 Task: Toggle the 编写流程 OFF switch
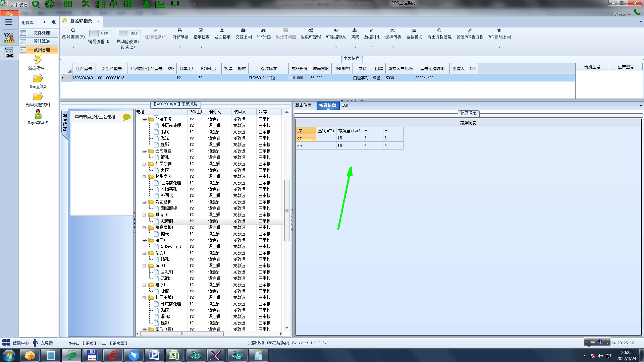(x=100, y=33)
